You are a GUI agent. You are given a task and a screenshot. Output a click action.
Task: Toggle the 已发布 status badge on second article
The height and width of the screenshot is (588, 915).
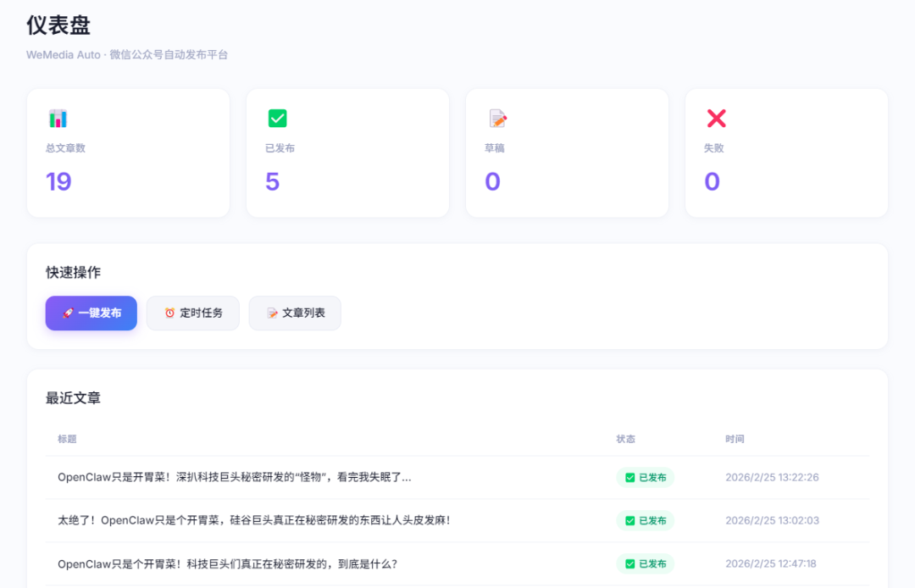click(645, 520)
